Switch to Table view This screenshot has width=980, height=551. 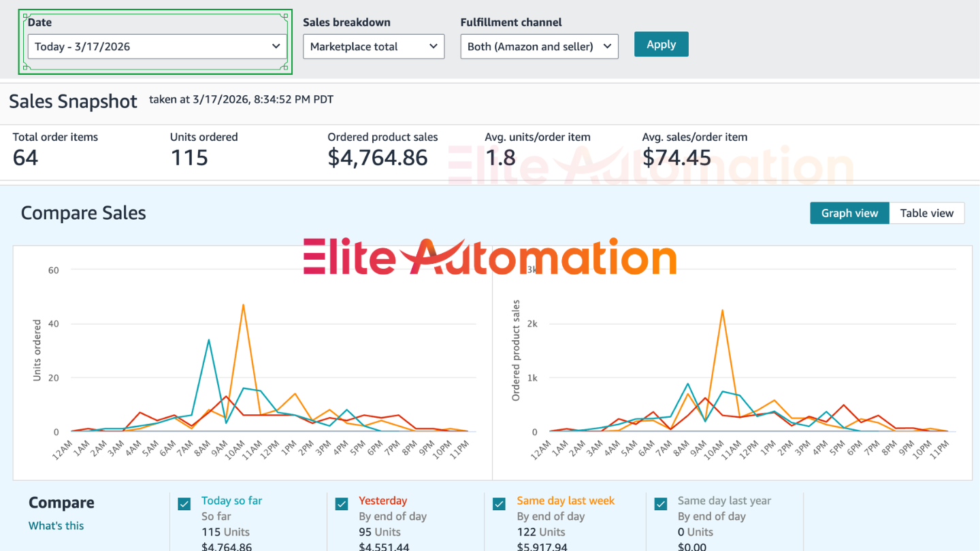926,213
